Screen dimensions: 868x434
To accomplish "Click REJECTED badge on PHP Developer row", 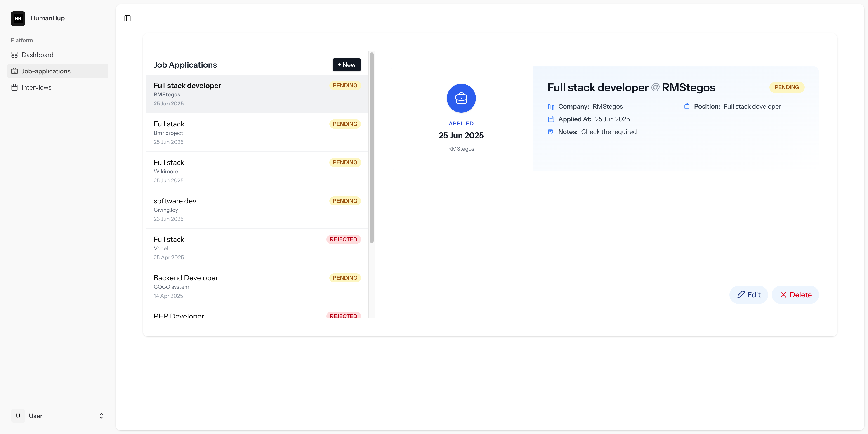I will tap(343, 315).
